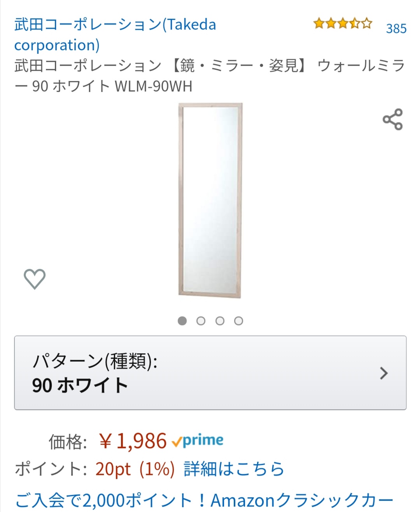Screen dimensions: 420x512
Task: Click the 20pt (1%) points text
Action: coord(135,469)
